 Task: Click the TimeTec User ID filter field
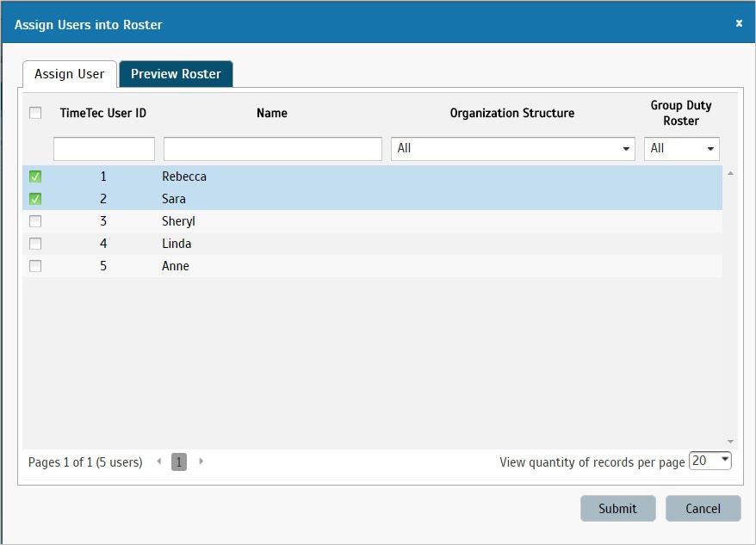(104, 149)
